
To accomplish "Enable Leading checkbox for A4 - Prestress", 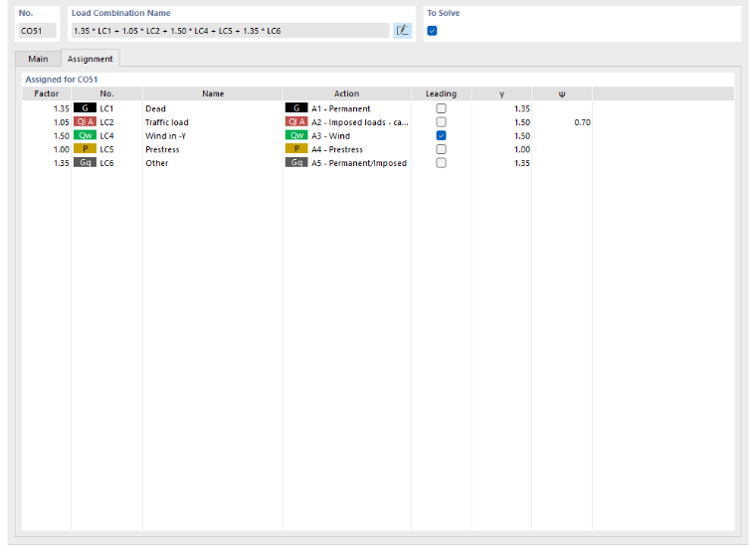I will click(441, 149).
